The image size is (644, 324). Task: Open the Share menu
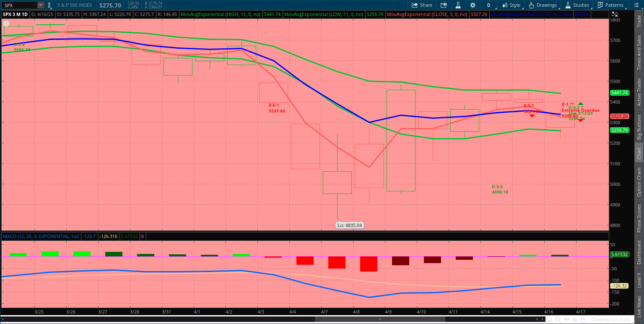[422, 5]
